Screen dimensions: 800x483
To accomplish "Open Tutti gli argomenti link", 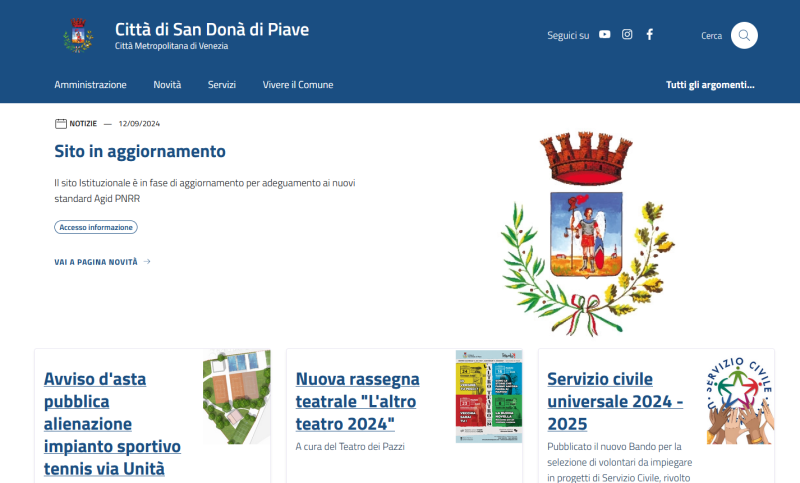I will [x=710, y=85].
